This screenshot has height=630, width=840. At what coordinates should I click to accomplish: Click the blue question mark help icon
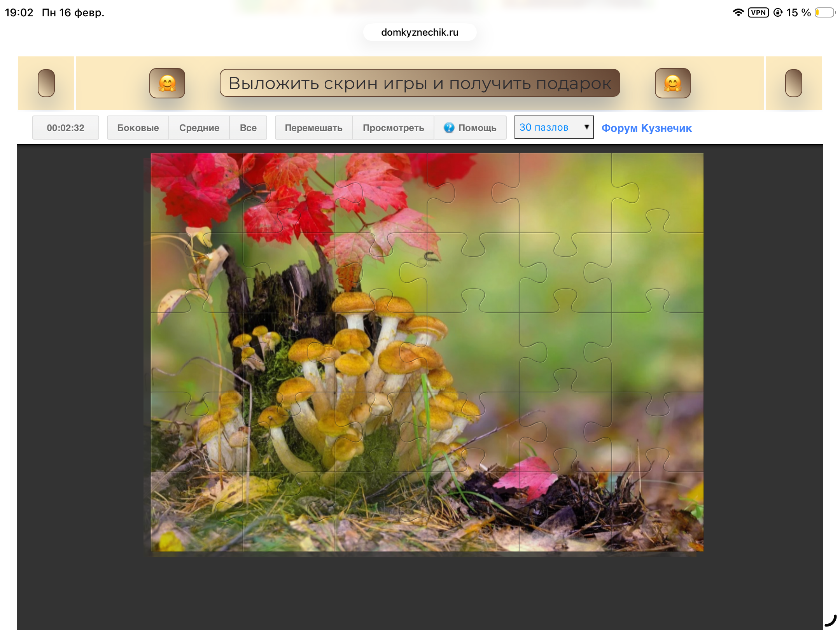[x=449, y=128]
